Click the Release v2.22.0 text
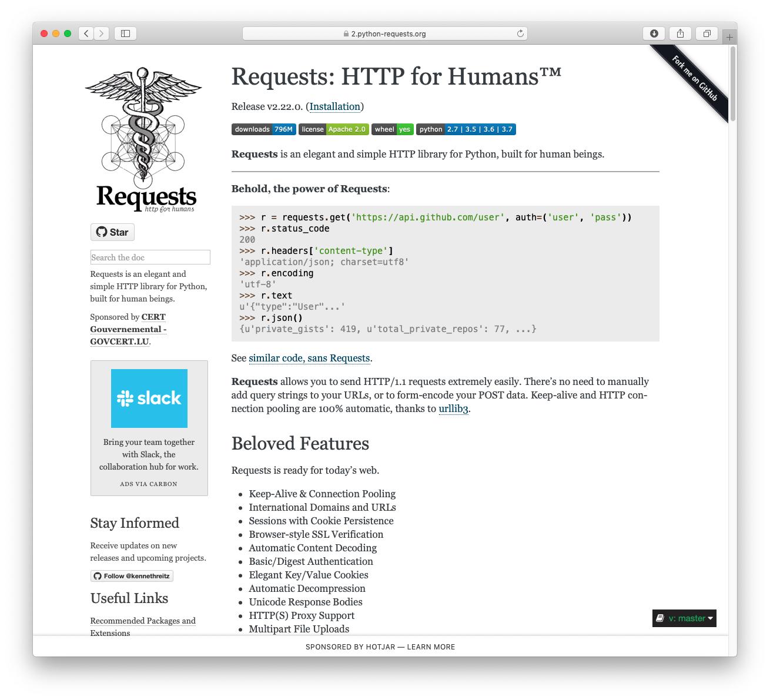Image resolution: width=770 pixels, height=700 pixels. coord(267,106)
